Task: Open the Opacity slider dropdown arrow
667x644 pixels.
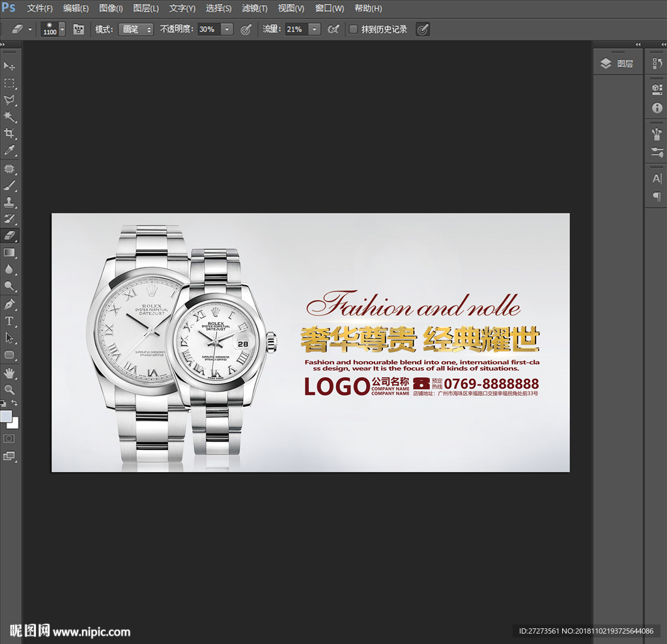Action: pyautogui.click(x=227, y=29)
